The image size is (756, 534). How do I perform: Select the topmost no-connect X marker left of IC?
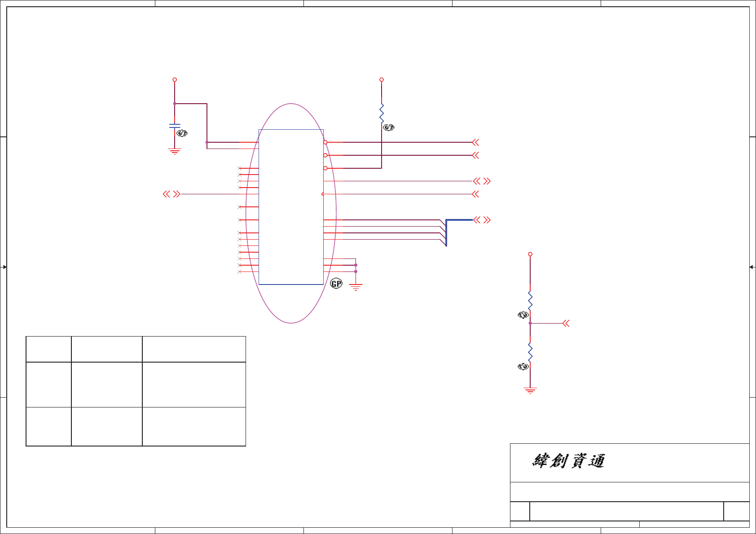[239, 168]
